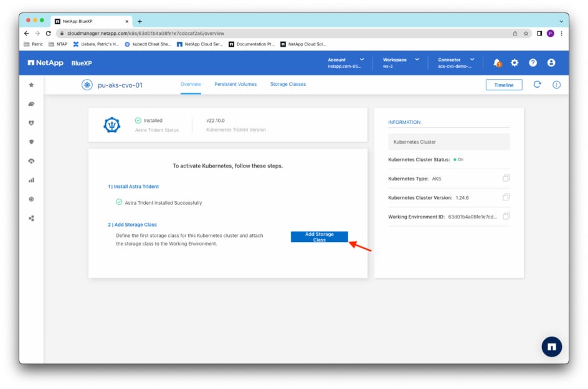Open a new browser tab
The image size is (588, 389).
pos(140,21)
